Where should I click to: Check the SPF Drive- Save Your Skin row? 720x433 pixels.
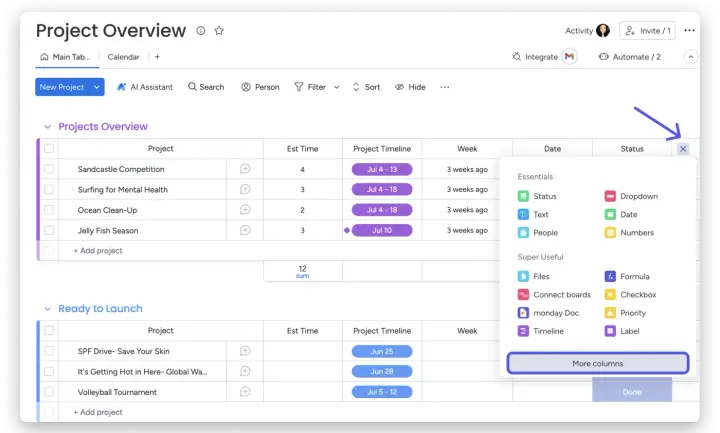tap(49, 351)
